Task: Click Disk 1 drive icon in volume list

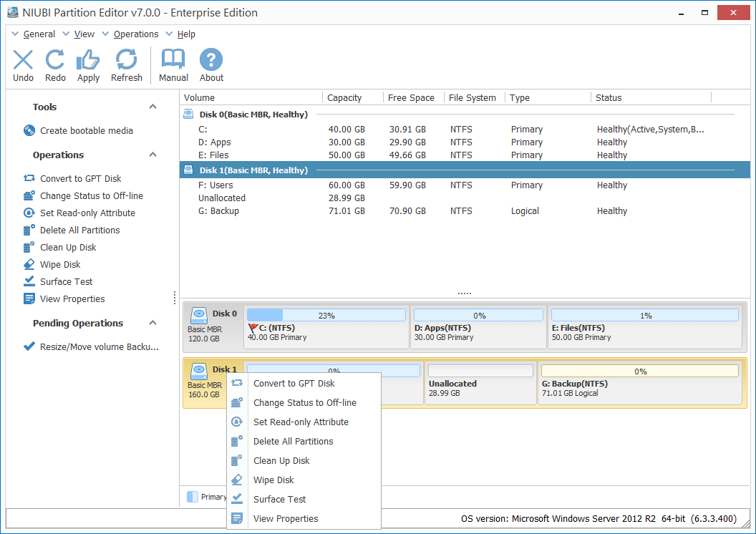Action: [x=188, y=170]
